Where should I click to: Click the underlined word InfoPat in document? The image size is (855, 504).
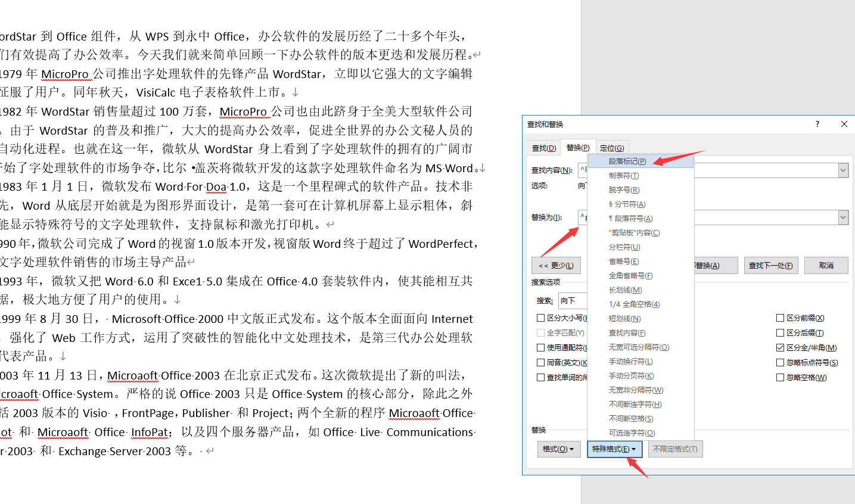click(x=150, y=432)
